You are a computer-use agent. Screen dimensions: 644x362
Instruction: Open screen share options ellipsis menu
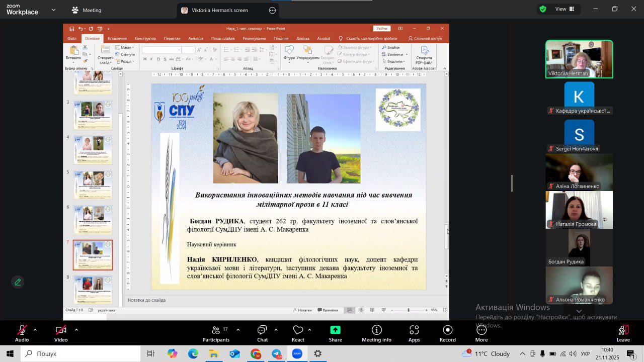272,10
